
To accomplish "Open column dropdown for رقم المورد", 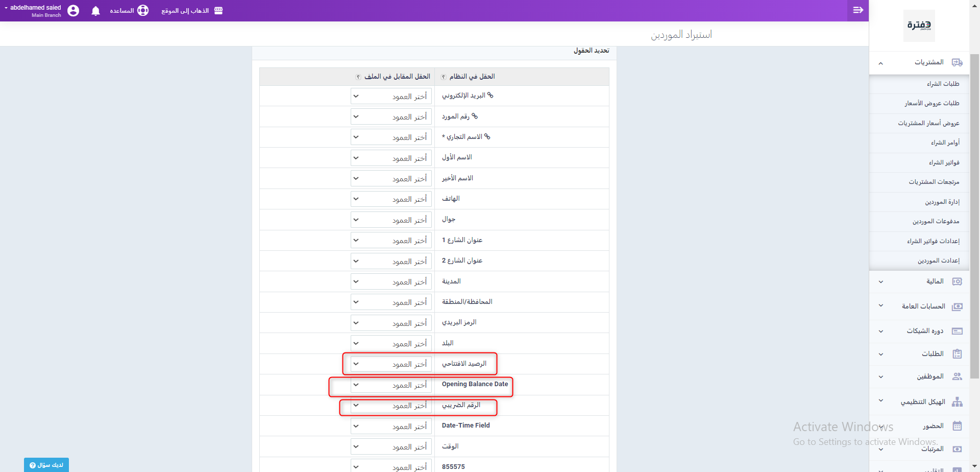I will 391,117.
